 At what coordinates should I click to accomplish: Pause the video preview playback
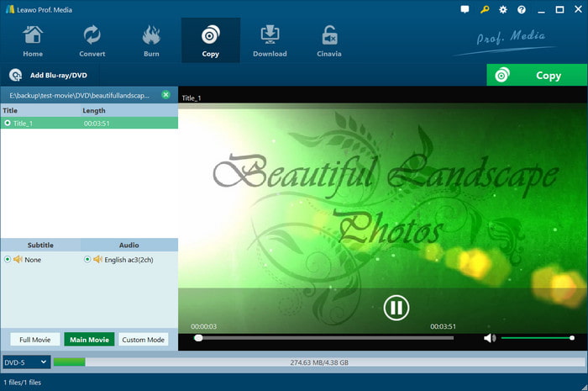pyautogui.click(x=396, y=308)
